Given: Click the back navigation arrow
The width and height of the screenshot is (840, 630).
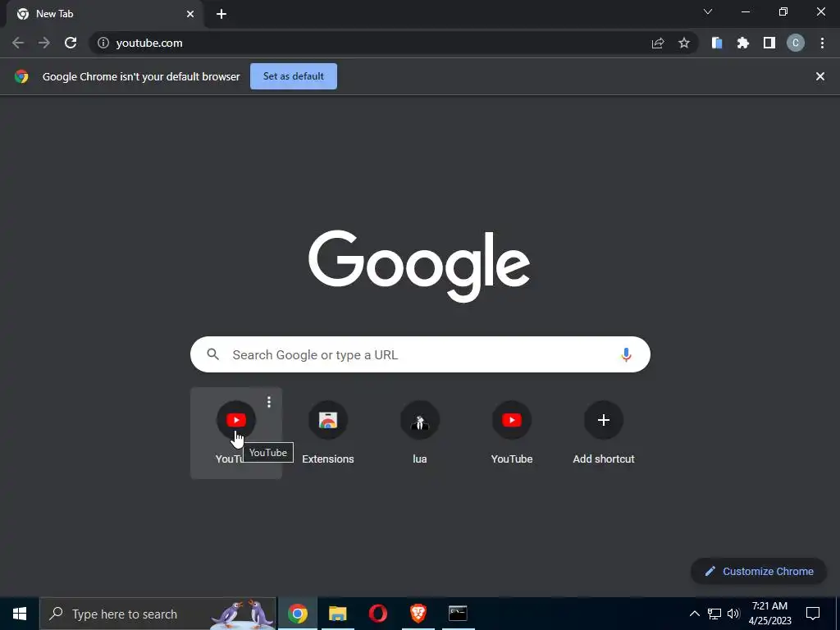Looking at the screenshot, I should pos(18,43).
